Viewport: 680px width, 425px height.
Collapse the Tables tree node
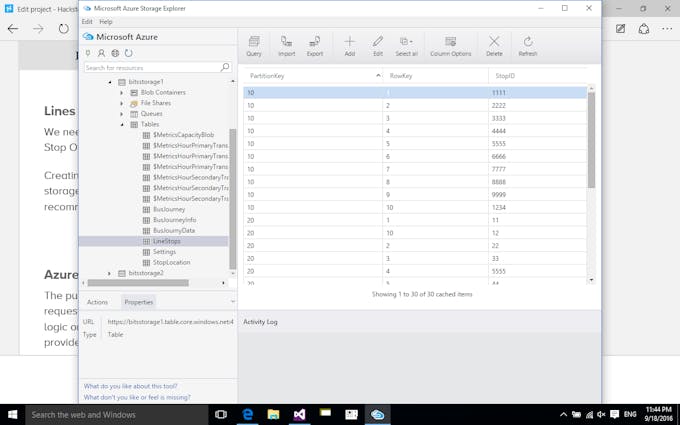122,124
